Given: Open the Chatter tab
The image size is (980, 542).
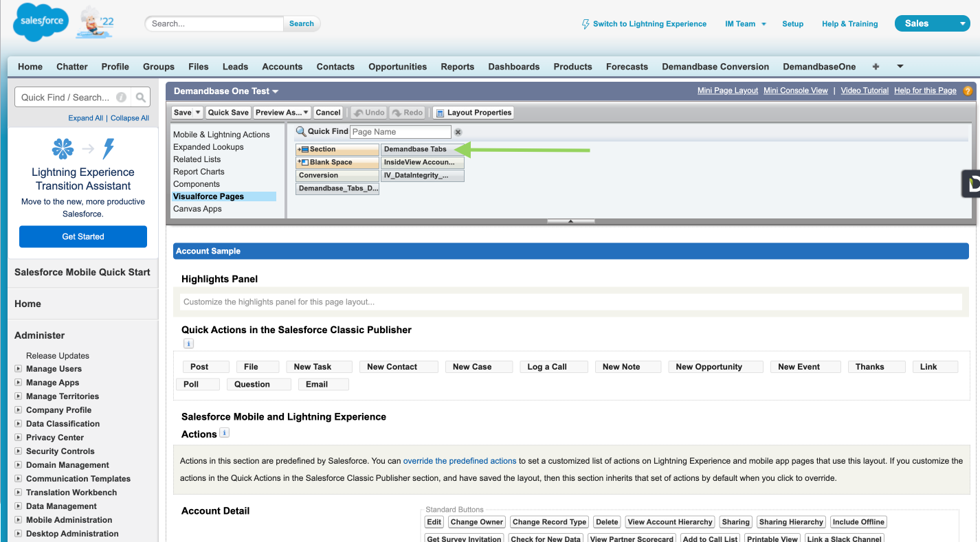Looking at the screenshot, I should pyautogui.click(x=72, y=67).
